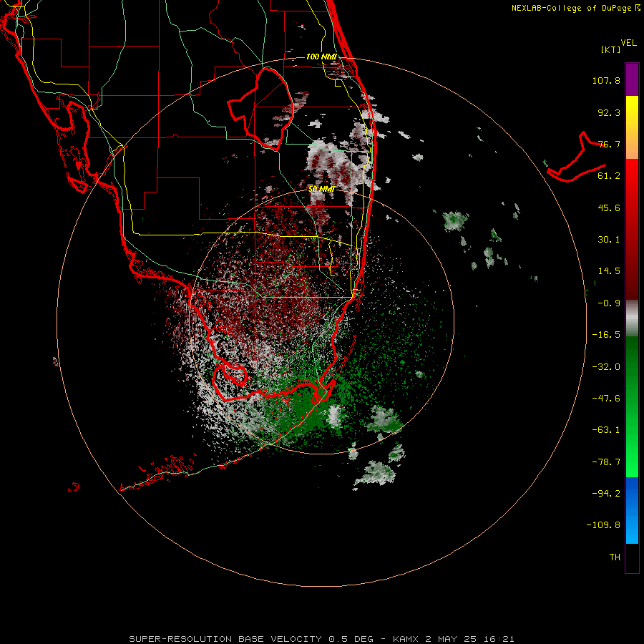This screenshot has width=644, height=644.
Task: Select the -94.2 velocity scale value
Action: pos(606,494)
